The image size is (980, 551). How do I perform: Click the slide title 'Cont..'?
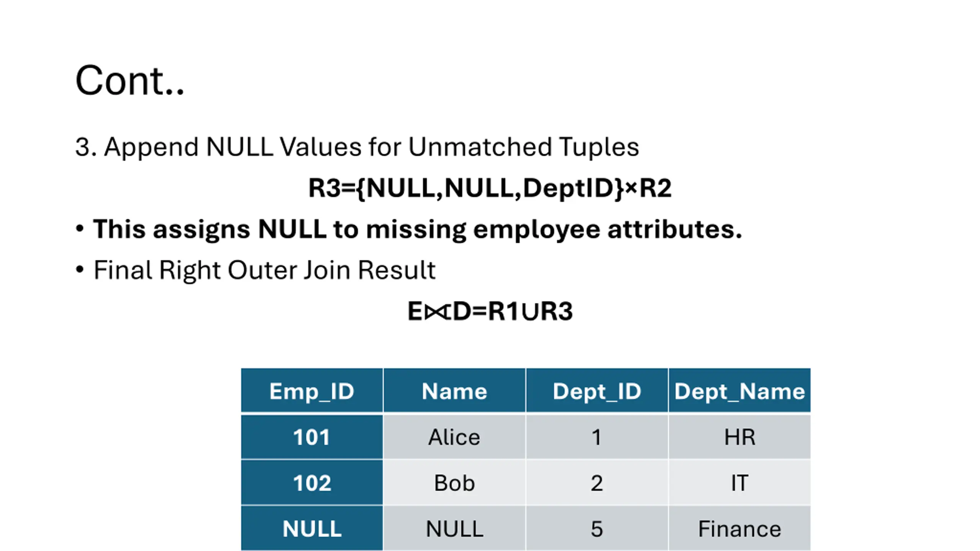click(x=130, y=80)
